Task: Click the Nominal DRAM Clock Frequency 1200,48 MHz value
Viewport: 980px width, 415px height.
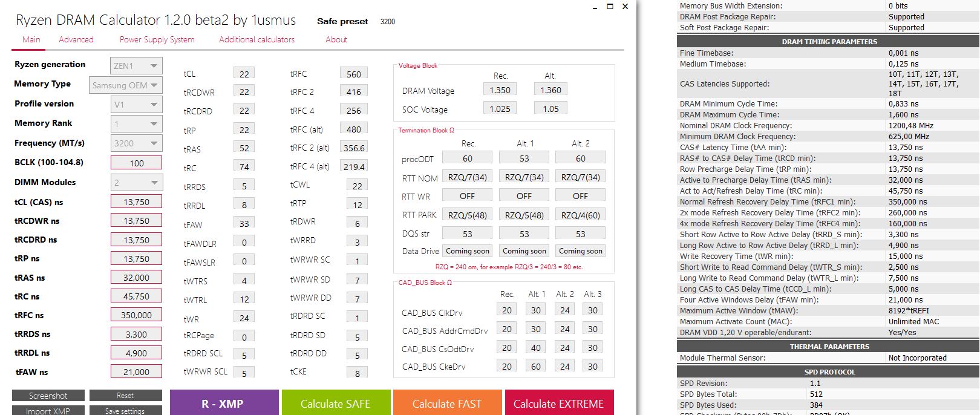Action: [910, 126]
